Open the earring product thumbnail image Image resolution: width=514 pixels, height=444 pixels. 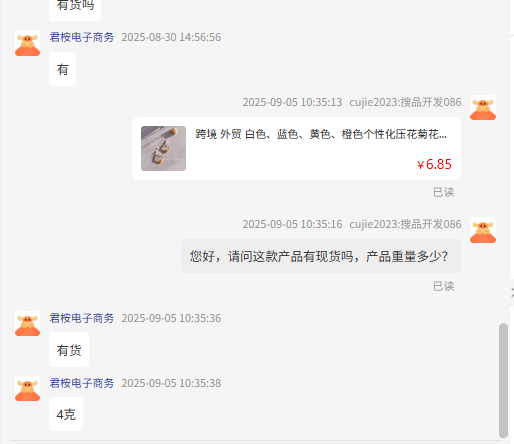point(163,148)
